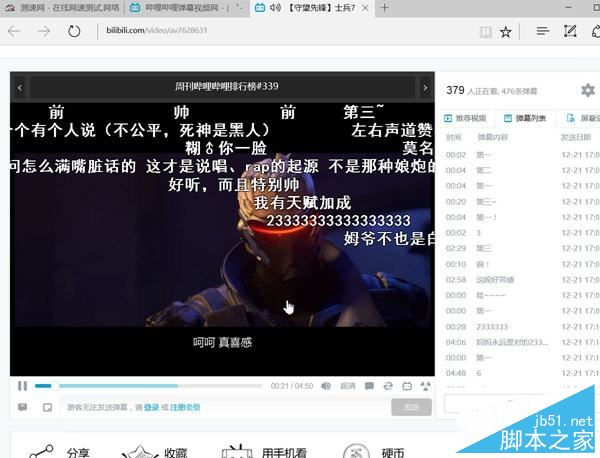Screen dimensions: 600x458
Task: Switch to the 测速网 browser tab
Action: click(62, 8)
